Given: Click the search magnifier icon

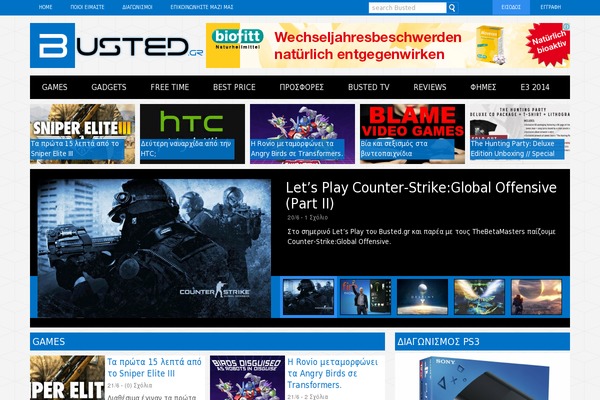Looking at the screenshot, I should [x=452, y=8].
